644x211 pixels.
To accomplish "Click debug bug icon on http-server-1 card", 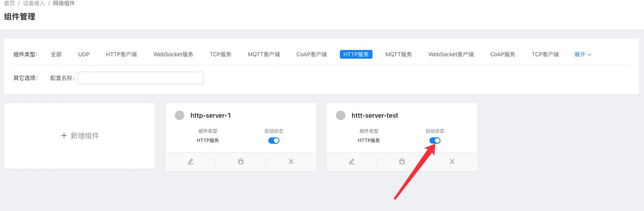I will point(241,161).
